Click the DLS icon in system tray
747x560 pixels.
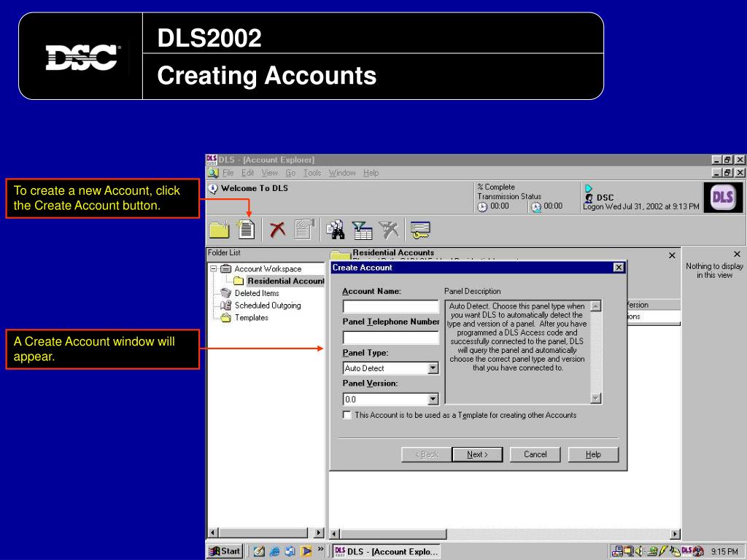click(x=686, y=551)
